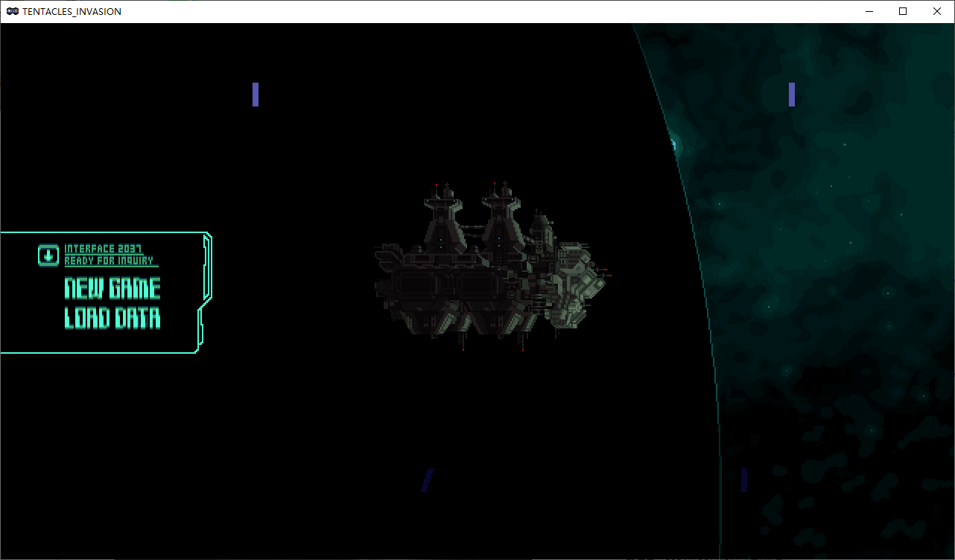Click the download arrow icon beside Interface 2037

tap(48, 255)
